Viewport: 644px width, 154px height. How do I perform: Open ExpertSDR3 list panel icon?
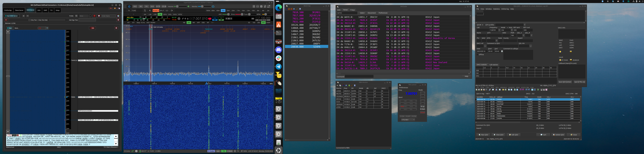pyautogui.click(x=254, y=6)
